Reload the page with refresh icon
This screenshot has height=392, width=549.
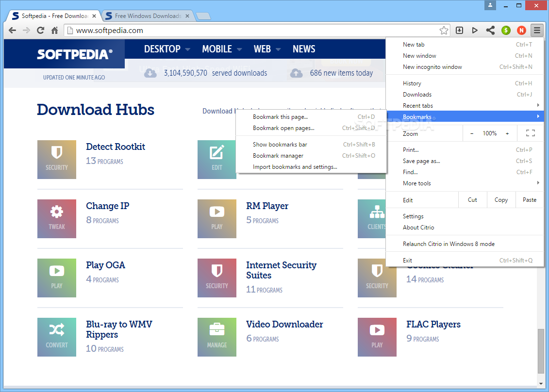tap(41, 31)
